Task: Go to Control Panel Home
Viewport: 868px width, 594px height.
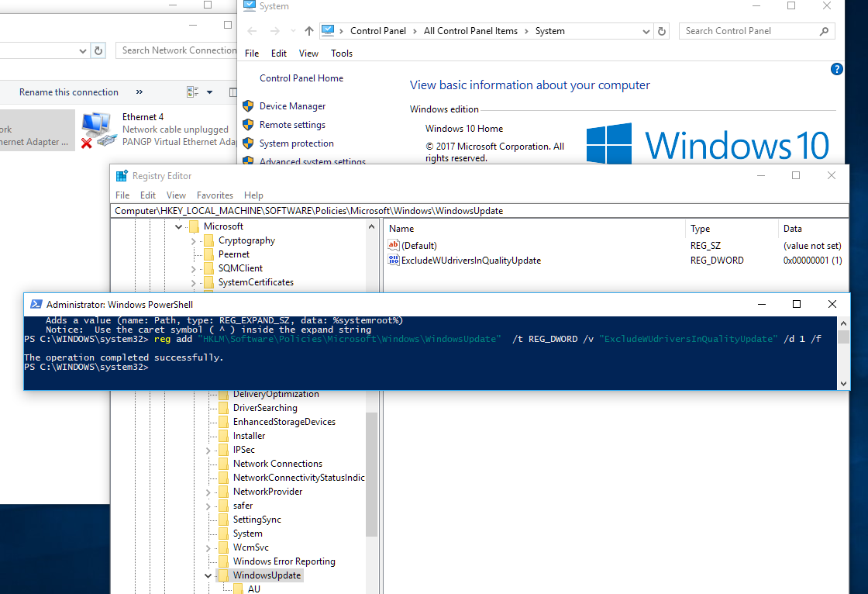Action: [x=301, y=78]
